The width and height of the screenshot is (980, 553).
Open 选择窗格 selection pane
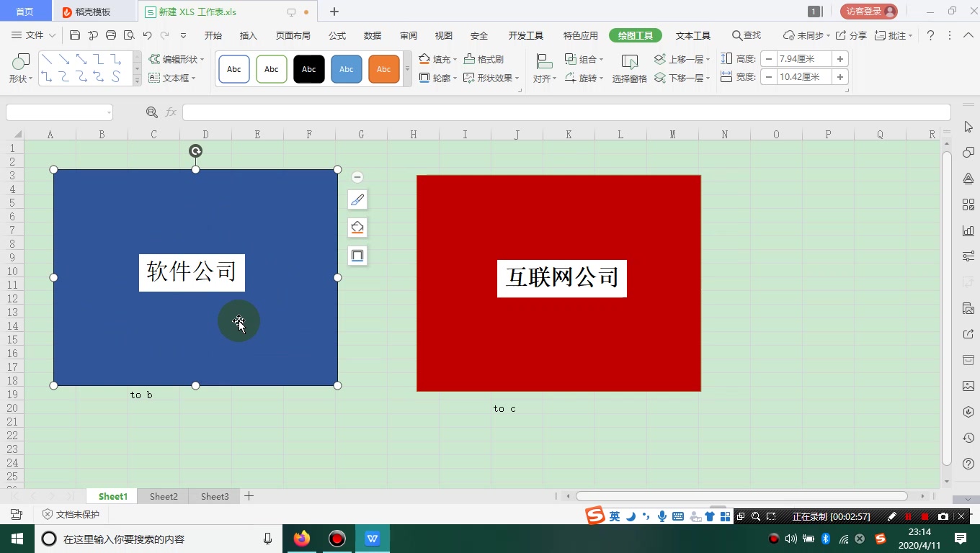coord(629,69)
